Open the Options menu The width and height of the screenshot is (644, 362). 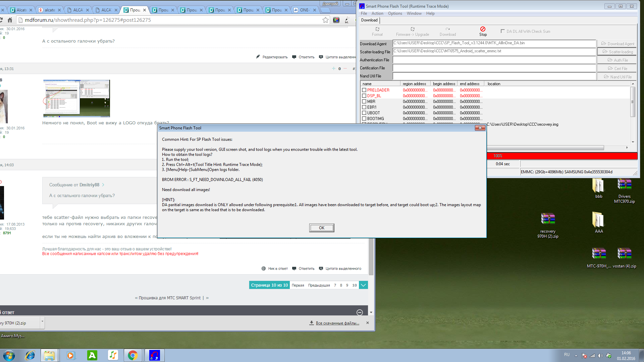click(x=395, y=13)
